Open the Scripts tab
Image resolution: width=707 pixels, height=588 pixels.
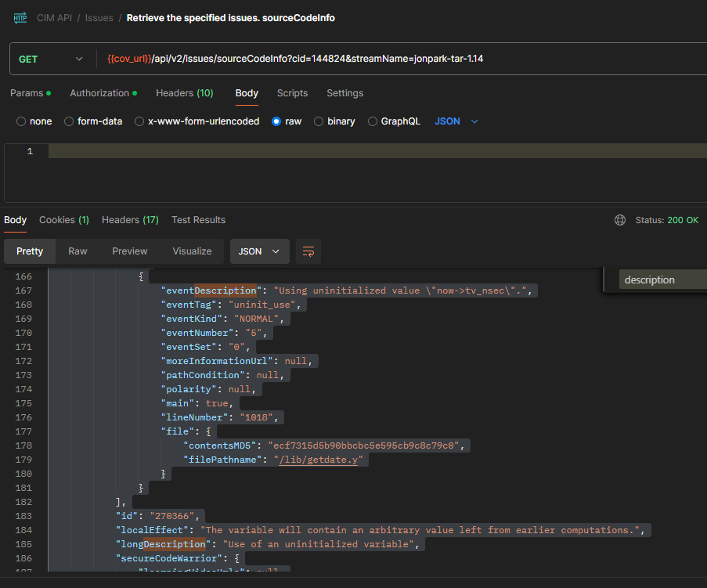[292, 93]
